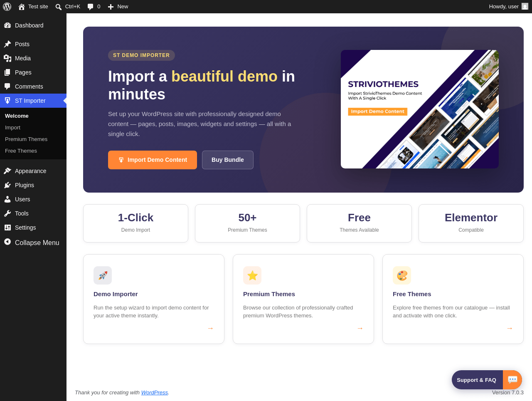Click the Test site home icon
The width and height of the screenshot is (532, 401).
22,7
